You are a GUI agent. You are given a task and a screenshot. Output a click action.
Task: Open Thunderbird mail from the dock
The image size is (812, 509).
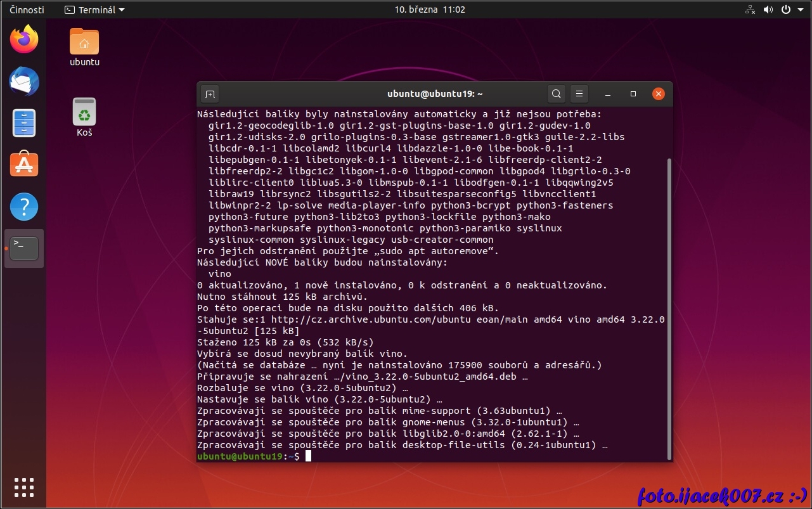[24, 82]
